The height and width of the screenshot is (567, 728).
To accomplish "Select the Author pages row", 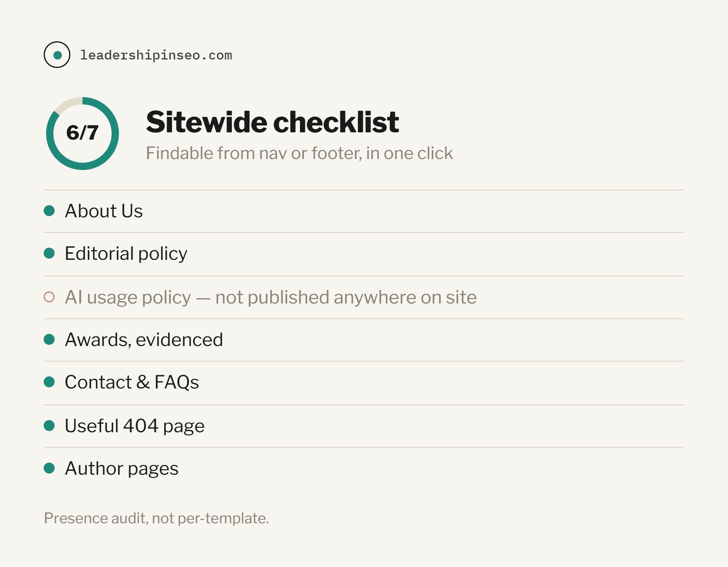I will [364, 469].
